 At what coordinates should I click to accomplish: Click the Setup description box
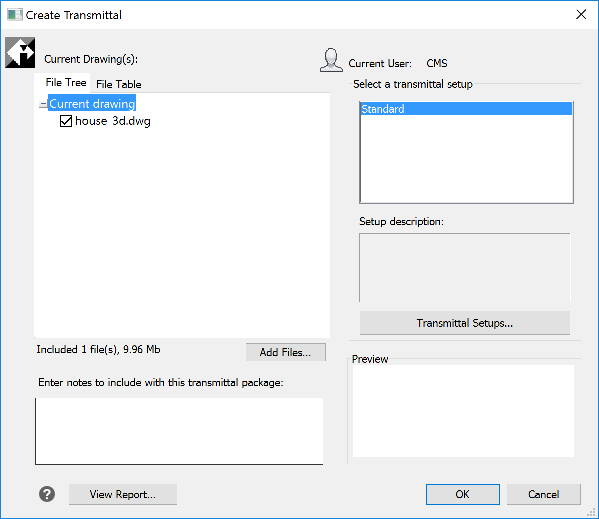465,268
